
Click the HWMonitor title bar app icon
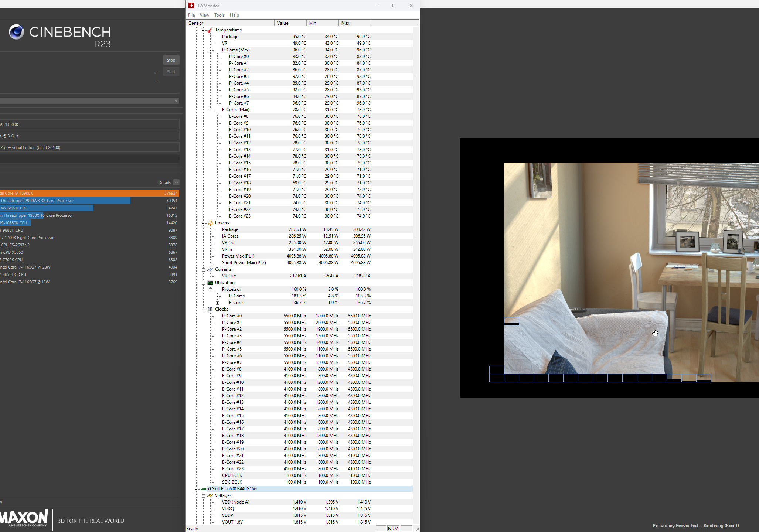pyautogui.click(x=191, y=6)
